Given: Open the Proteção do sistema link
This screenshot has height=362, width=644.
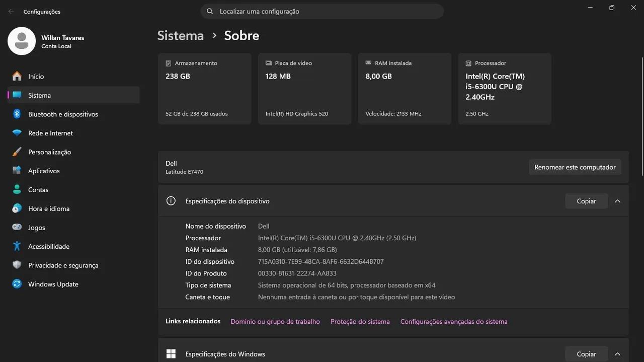Looking at the screenshot, I should pos(360,322).
